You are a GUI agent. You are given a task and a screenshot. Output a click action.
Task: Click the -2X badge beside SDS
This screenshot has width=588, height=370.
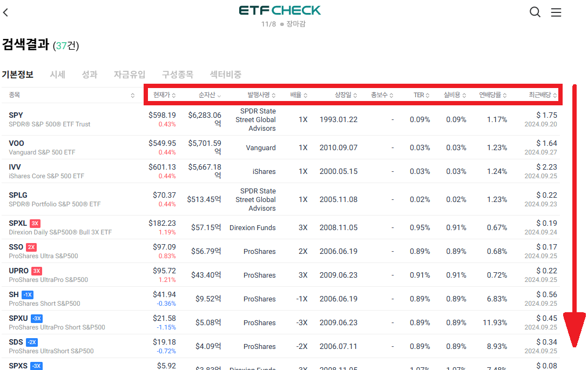point(32,342)
